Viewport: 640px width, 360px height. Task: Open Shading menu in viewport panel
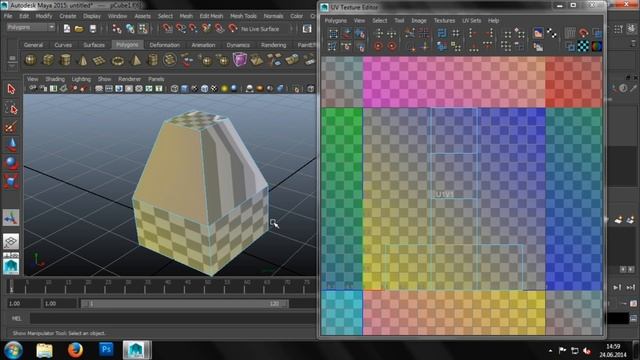[x=55, y=79]
